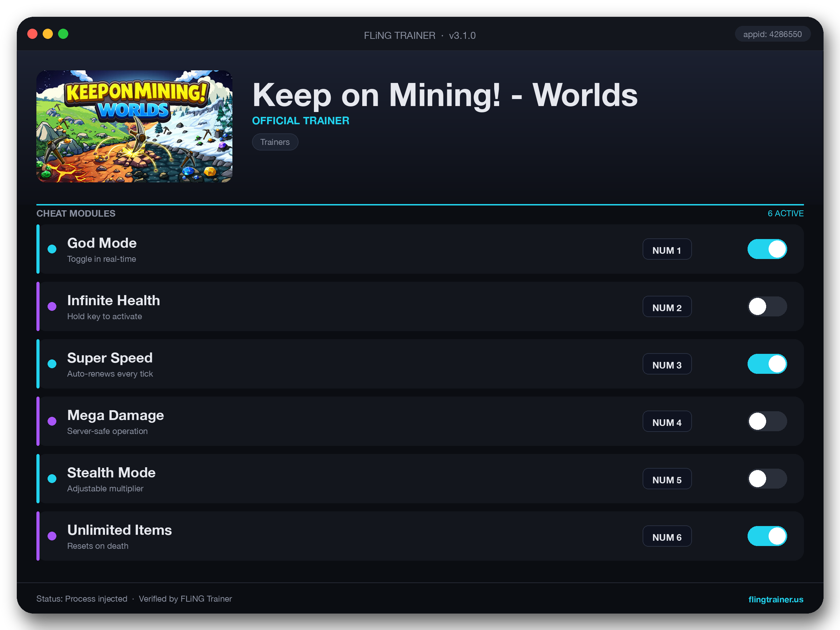840x630 pixels.
Task: Click the 'Resets on death' description
Action: (98, 546)
